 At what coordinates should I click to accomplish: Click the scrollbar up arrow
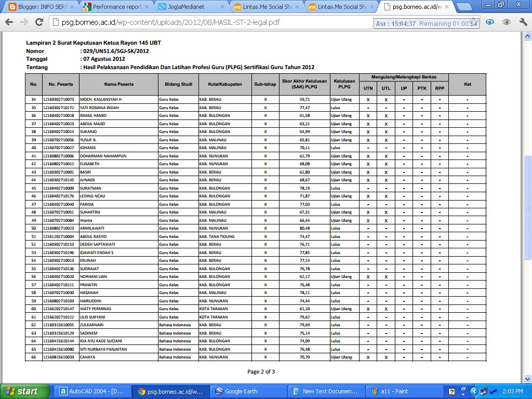(527, 36)
